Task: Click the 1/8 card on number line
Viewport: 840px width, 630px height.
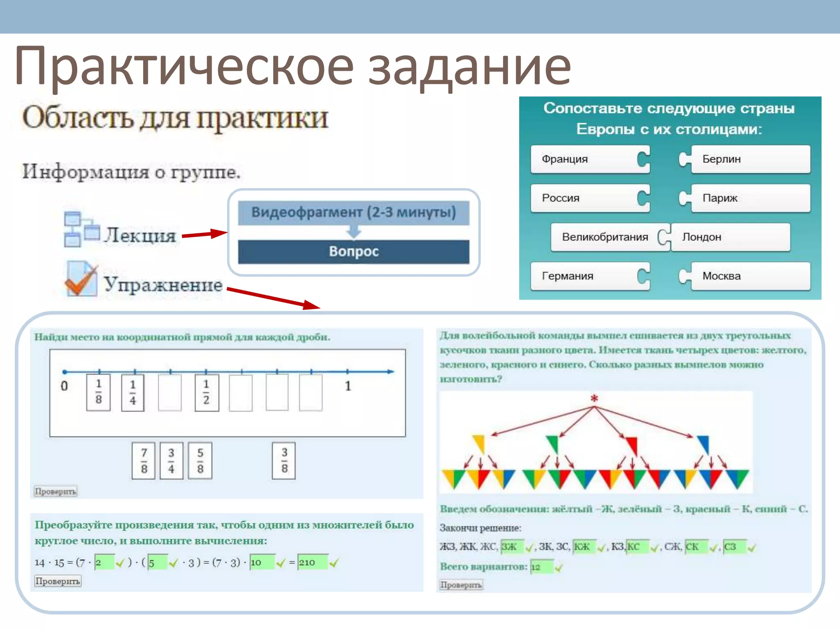Action: 98,392
